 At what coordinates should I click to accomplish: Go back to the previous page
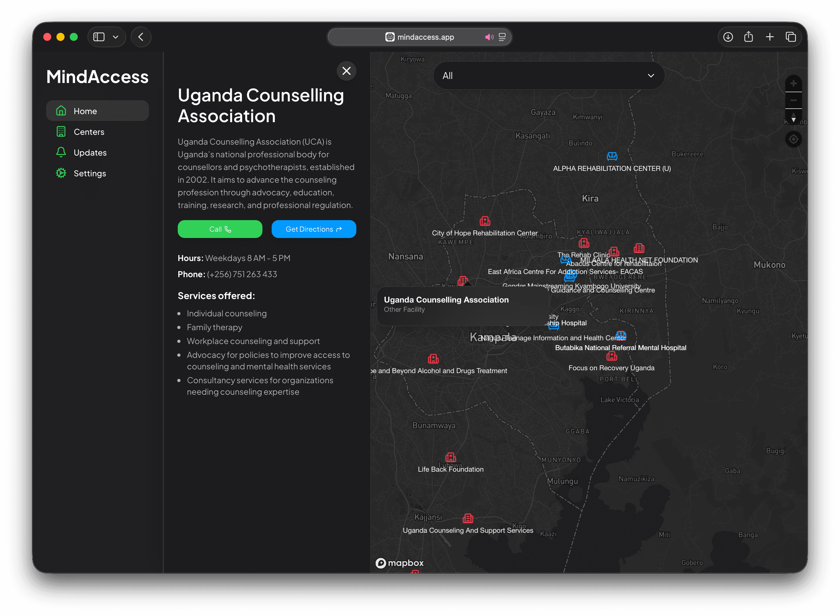click(141, 37)
